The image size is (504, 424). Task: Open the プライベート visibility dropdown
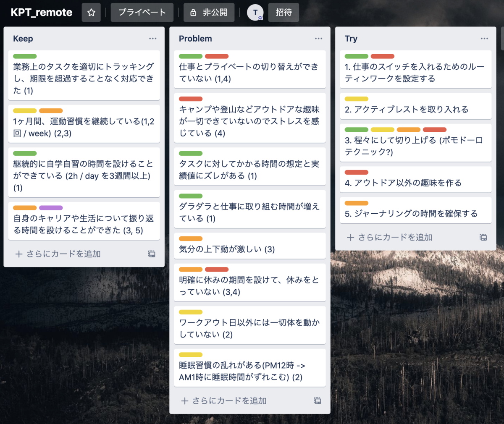[x=142, y=12]
